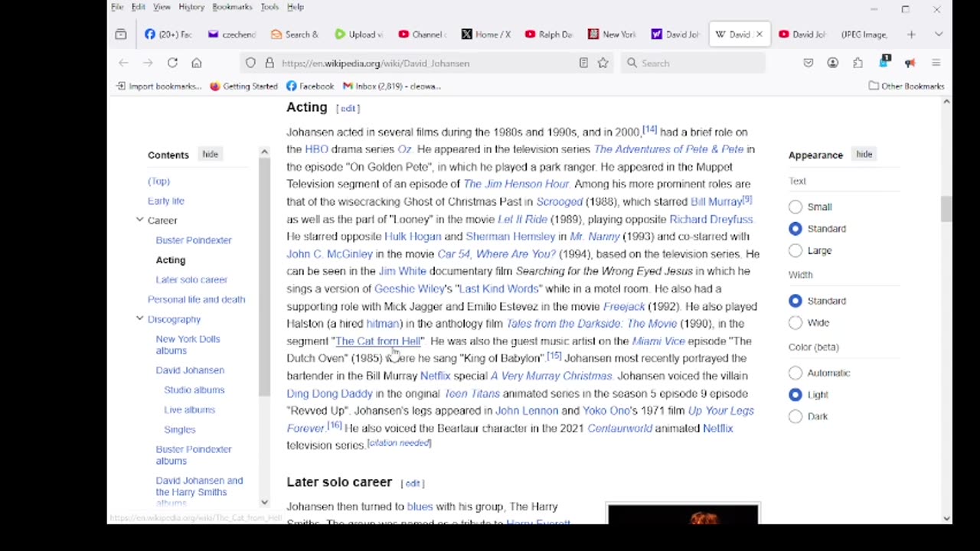The width and height of the screenshot is (980, 551).
Task: Open the Scrooged film link
Action: pyautogui.click(x=560, y=201)
